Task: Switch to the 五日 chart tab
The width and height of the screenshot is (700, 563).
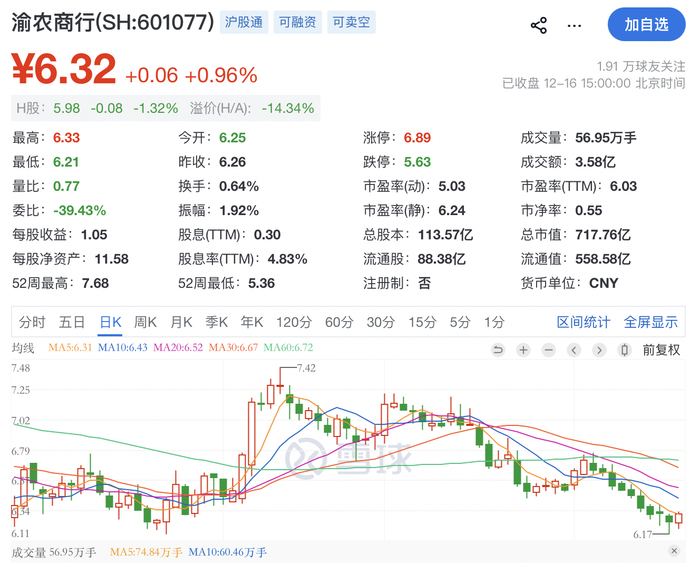Action: pos(72,322)
